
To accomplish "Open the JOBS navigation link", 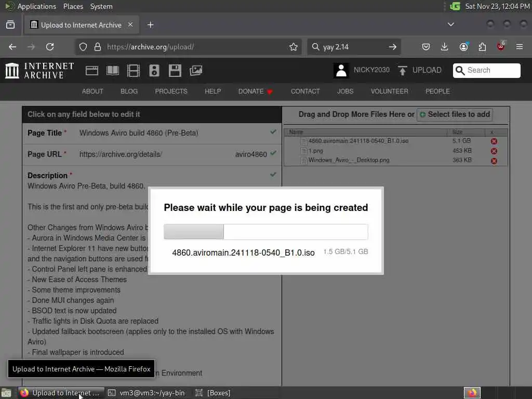I will (x=345, y=91).
